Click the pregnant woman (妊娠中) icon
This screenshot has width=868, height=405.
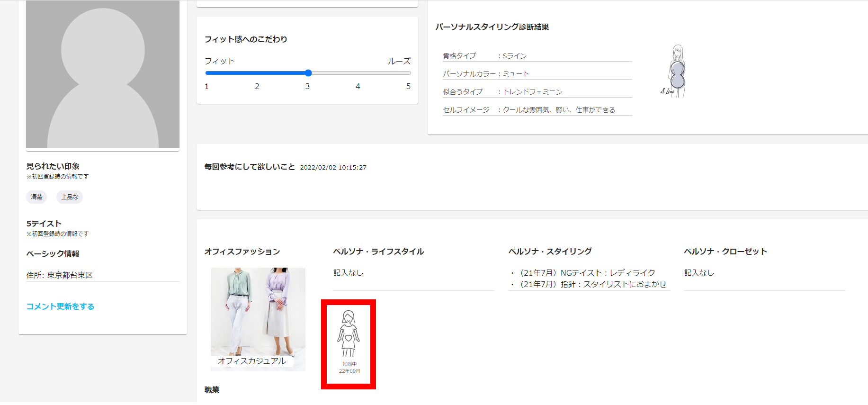point(349,334)
